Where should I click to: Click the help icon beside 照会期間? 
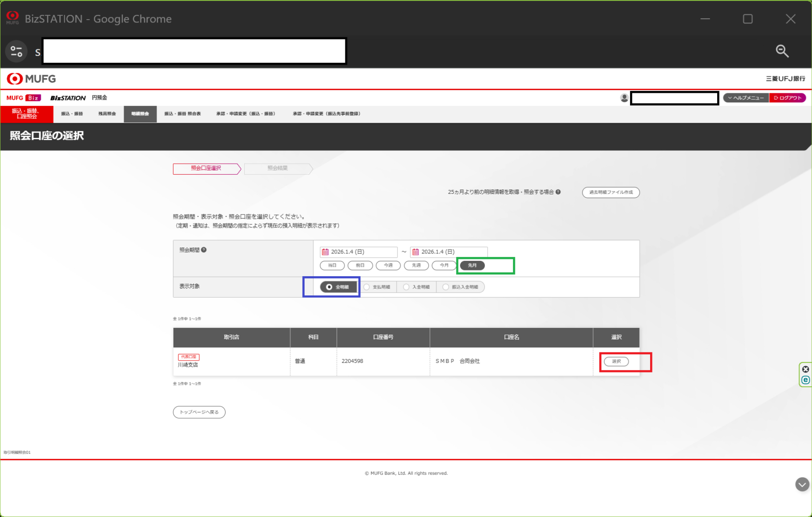tap(204, 250)
